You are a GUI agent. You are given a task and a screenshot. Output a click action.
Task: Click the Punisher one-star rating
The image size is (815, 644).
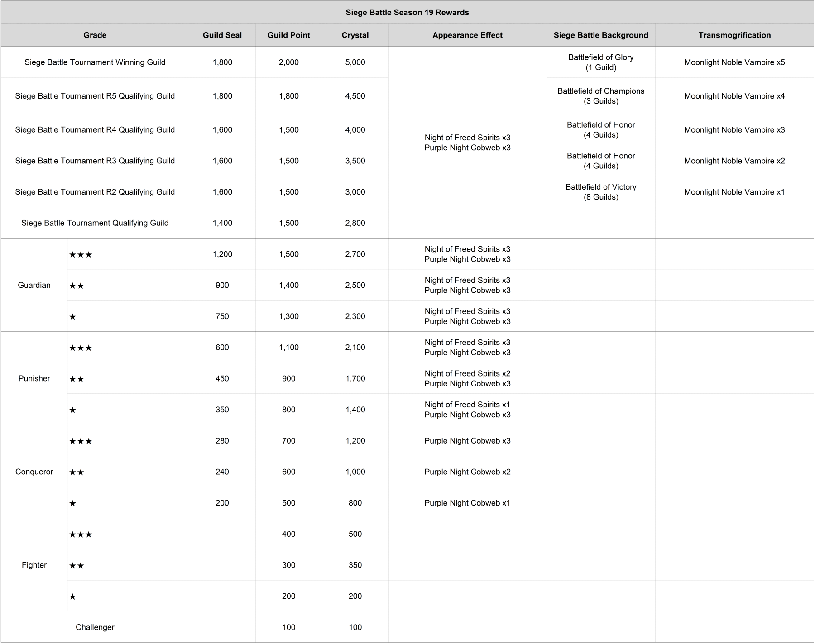point(72,410)
